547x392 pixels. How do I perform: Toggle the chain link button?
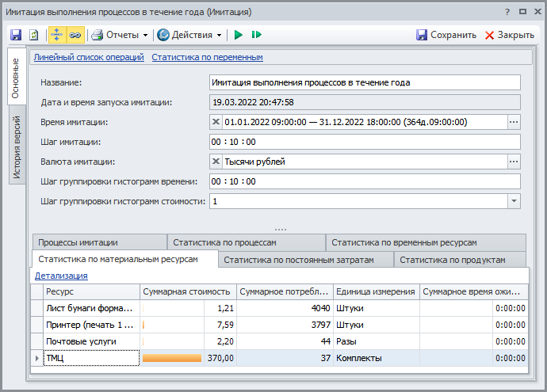pyautogui.click(x=75, y=35)
